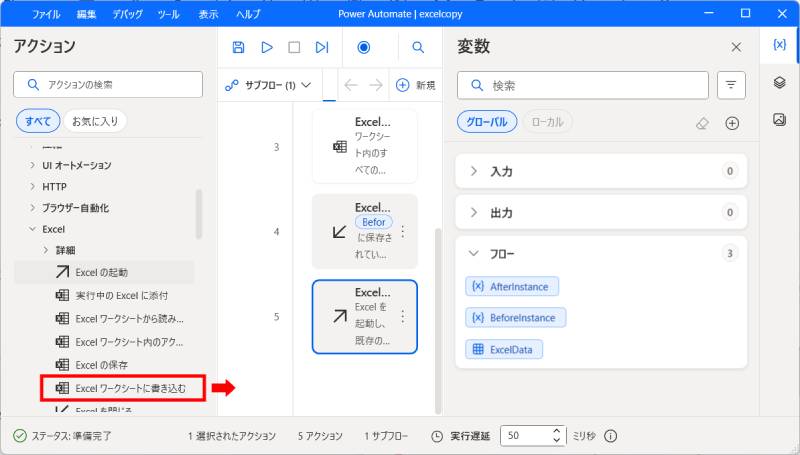Select flow action card 5 Excel を起動し
This screenshot has width=800, height=455.
(x=365, y=317)
